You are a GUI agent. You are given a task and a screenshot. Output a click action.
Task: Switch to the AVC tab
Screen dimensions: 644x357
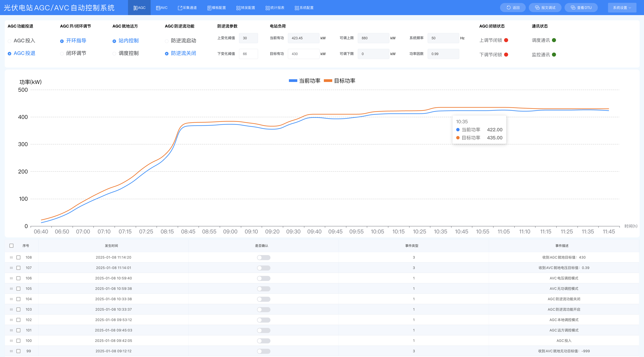(x=162, y=8)
